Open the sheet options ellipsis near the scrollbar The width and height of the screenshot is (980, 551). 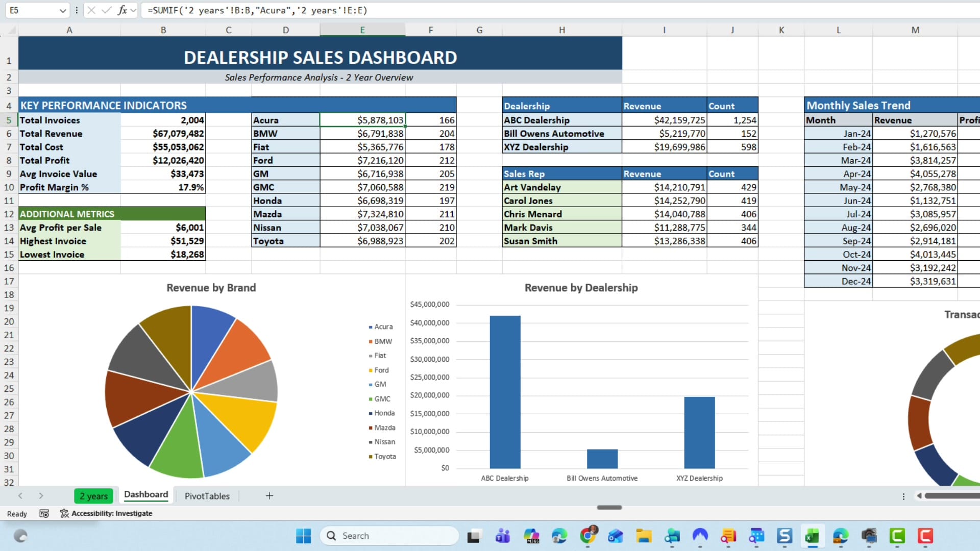[x=903, y=495]
